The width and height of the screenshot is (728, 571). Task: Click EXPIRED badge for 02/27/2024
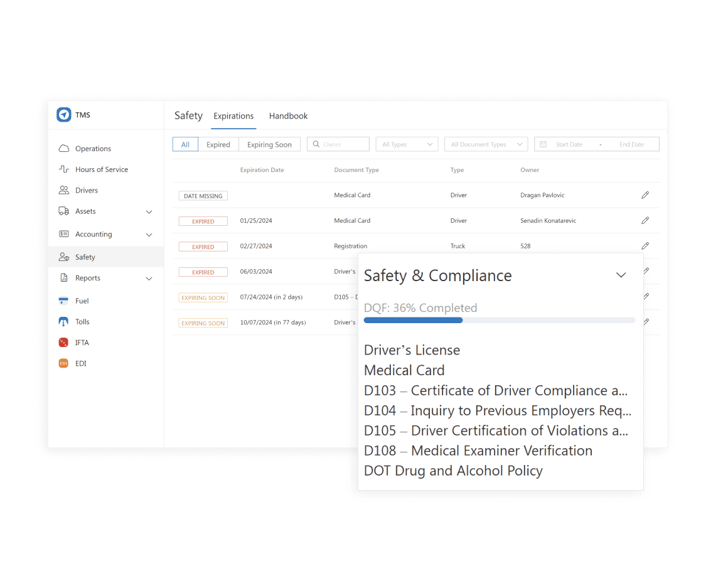(x=203, y=247)
